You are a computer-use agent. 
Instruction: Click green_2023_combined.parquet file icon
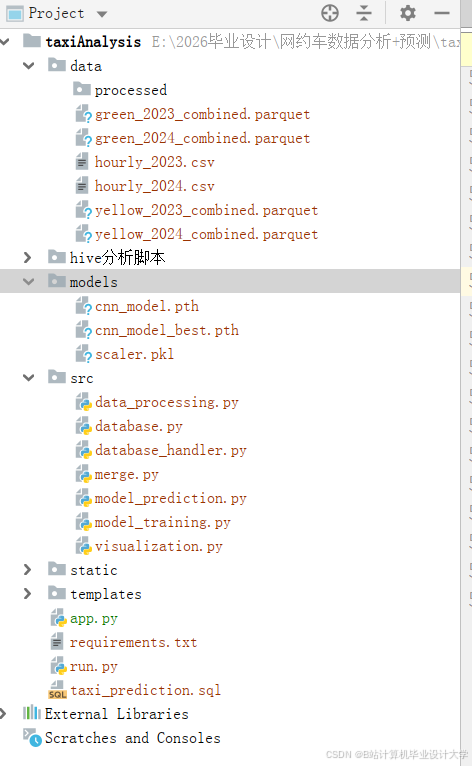(x=84, y=114)
